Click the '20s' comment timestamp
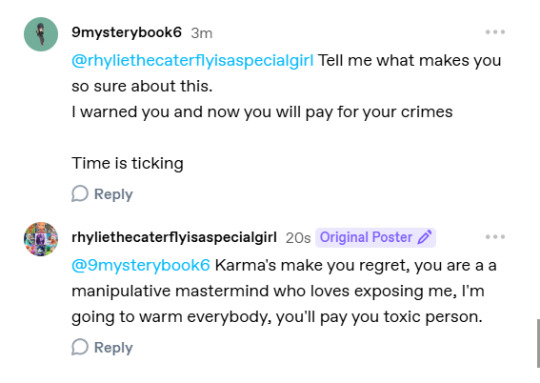 pyautogui.click(x=298, y=238)
